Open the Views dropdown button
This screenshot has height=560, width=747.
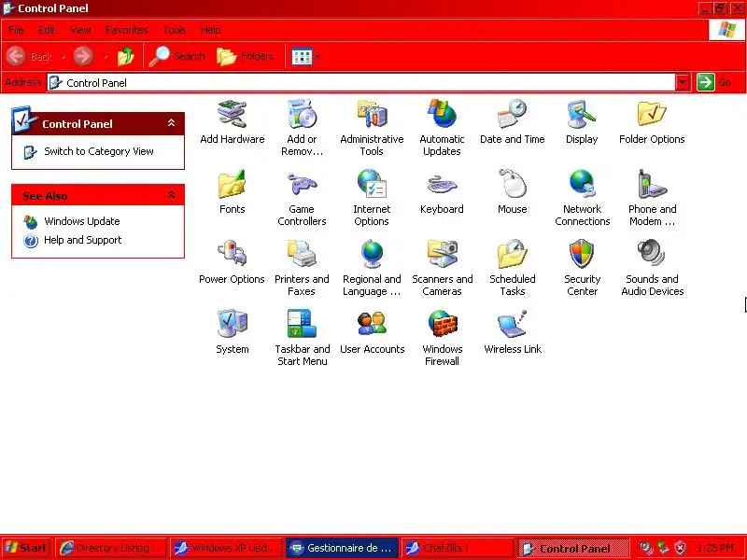306,56
